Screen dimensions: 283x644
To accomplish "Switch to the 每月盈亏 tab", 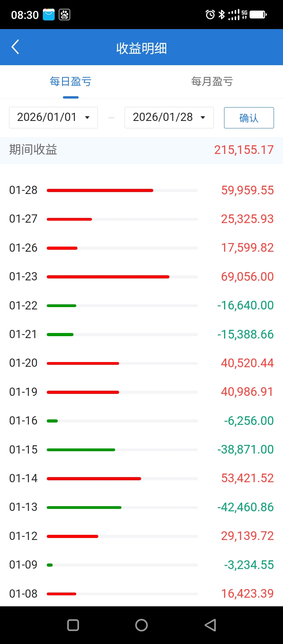I will (x=212, y=82).
